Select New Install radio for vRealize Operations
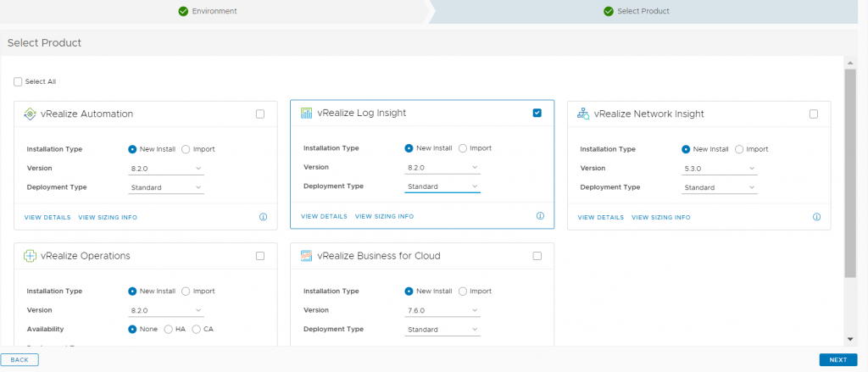The width and height of the screenshot is (868, 372). [x=132, y=291]
